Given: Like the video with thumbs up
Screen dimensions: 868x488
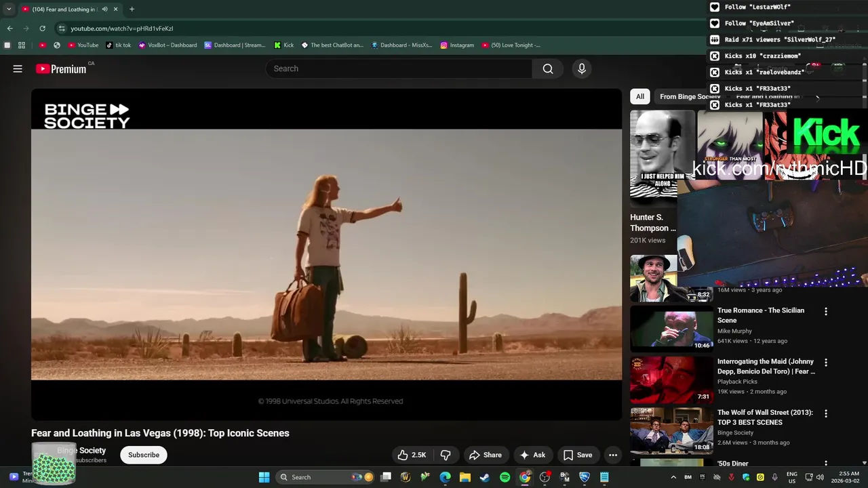Looking at the screenshot, I should tap(412, 455).
